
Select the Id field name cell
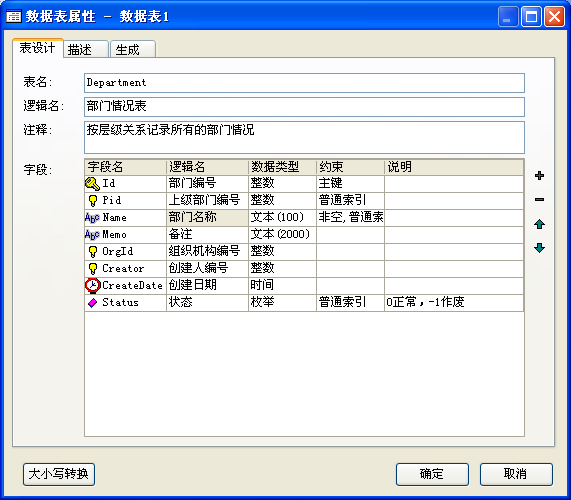pyautogui.click(x=126, y=184)
